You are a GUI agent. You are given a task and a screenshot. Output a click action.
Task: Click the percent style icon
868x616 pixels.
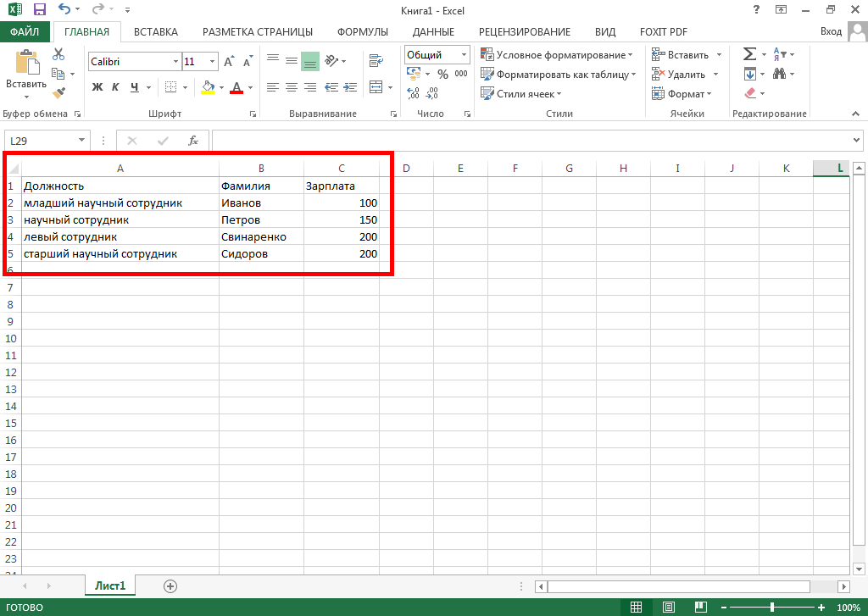pyautogui.click(x=442, y=75)
